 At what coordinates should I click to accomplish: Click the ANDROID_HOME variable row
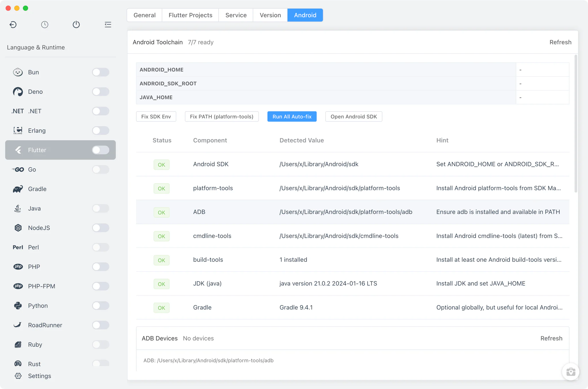[x=353, y=70]
